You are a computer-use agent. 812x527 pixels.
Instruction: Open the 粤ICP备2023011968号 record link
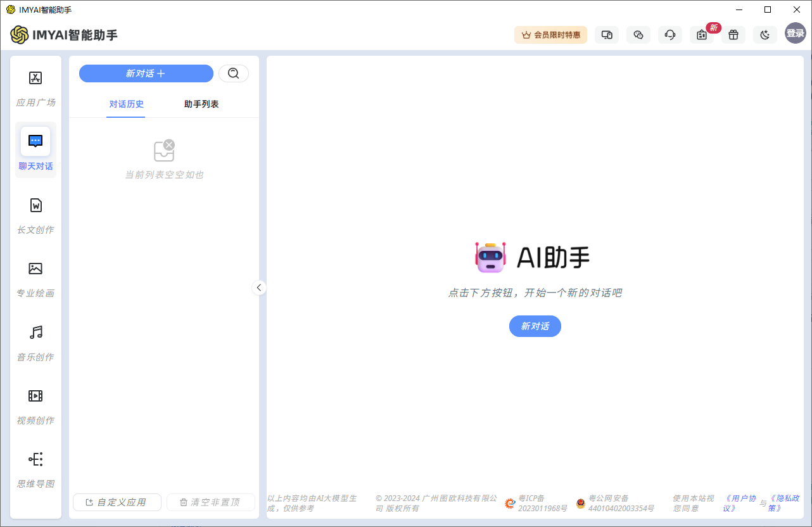536,504
